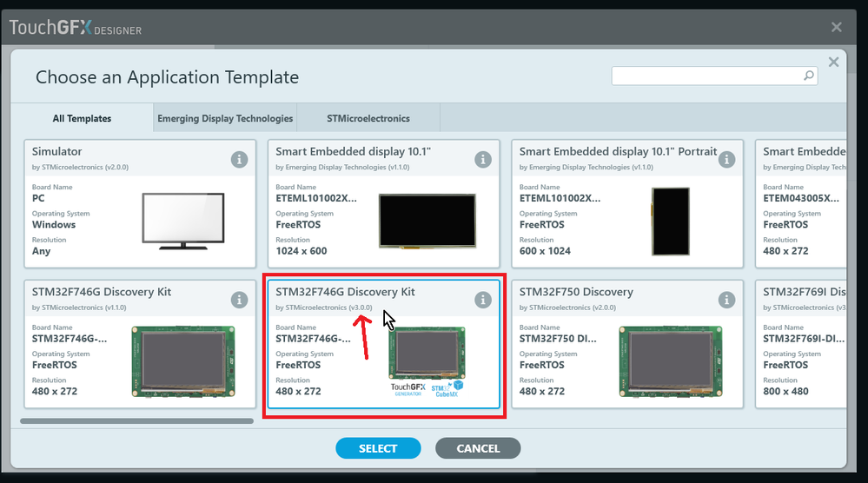The image size is (868, 483).
Task: Click the Windows operating system value
Action: pyautogui.click(x=54, y=225)
